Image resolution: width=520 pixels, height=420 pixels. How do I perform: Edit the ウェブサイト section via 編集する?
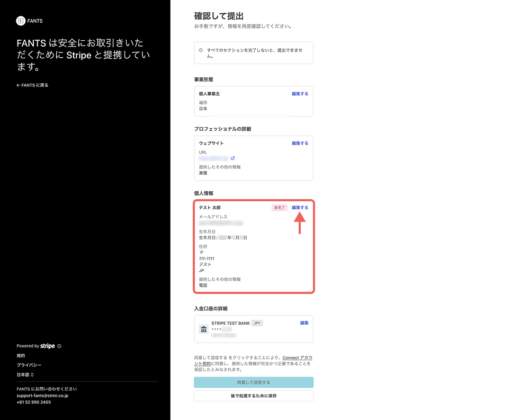[300, 144]
